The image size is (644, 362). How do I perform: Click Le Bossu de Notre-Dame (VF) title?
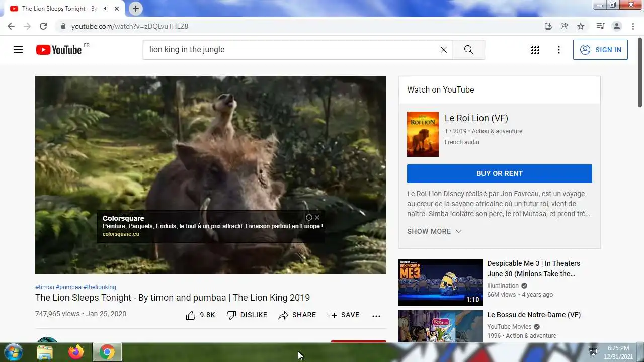(x=534, y=315)
